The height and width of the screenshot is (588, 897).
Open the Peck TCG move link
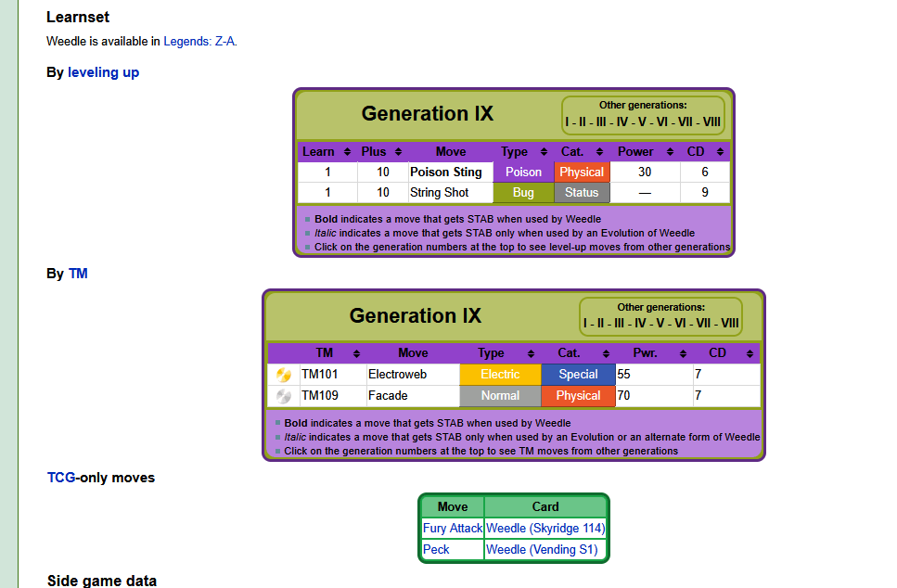pyautogui.click(x=436, y=549)
